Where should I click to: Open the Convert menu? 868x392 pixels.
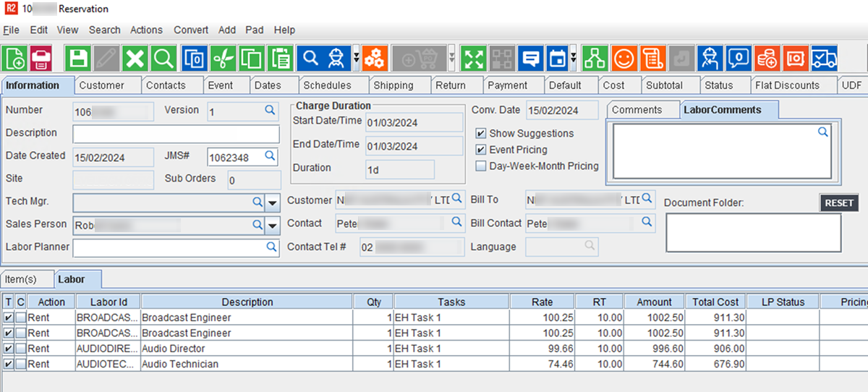point(191,30)
